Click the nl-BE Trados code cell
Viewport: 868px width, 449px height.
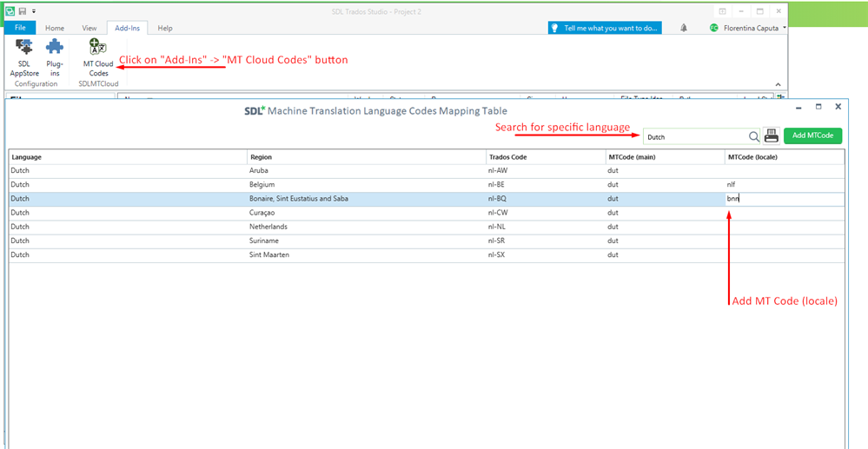click(x=546, y=185)
